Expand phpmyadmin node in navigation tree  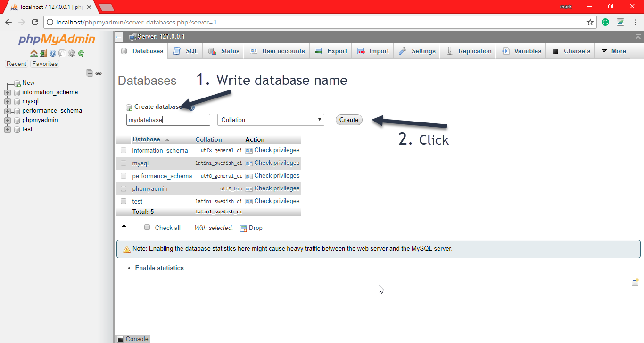pos(8,121)
